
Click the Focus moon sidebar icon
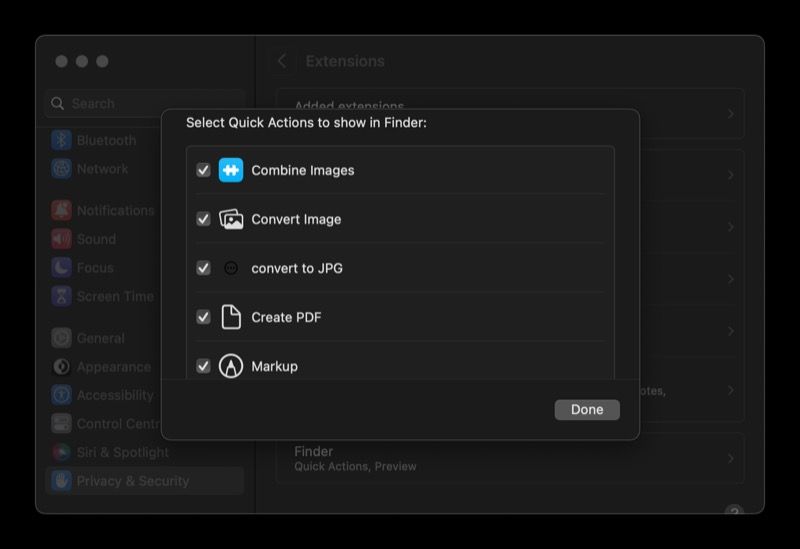(61, 268)
